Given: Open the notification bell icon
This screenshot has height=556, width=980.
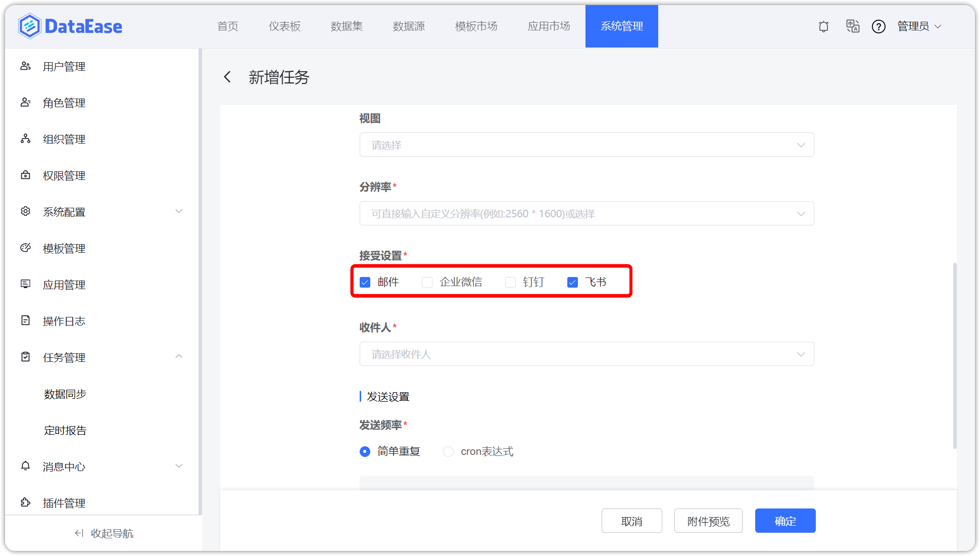Looking at the screenshot, I should (x=823, y=26).
